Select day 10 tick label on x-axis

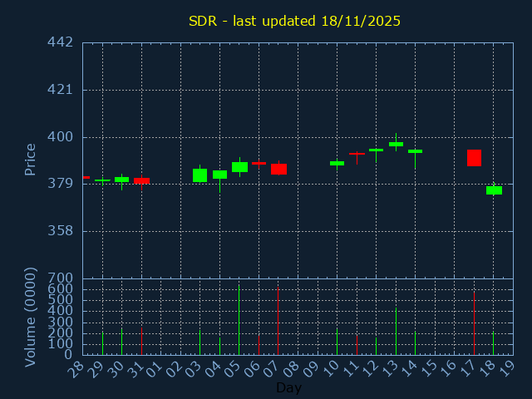(332, 368)
